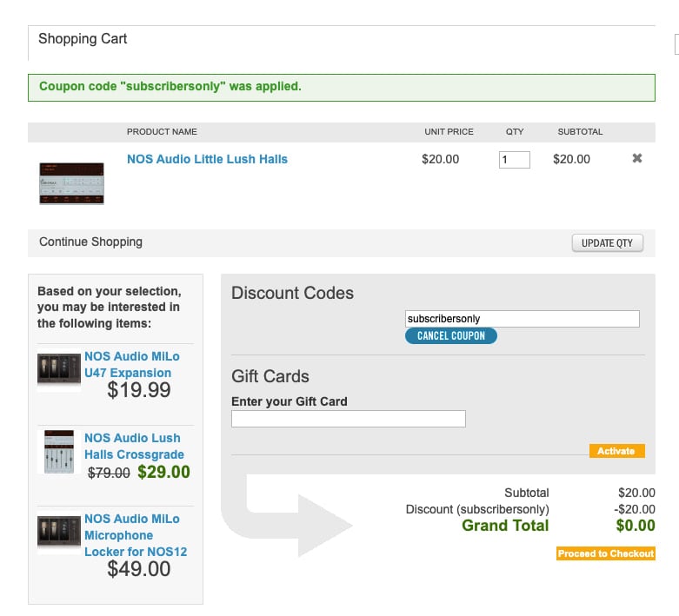Screen dimensions: 679x616
Task: Click the $49.00 Microphone Locker price
Action: [x=138, y=568]
